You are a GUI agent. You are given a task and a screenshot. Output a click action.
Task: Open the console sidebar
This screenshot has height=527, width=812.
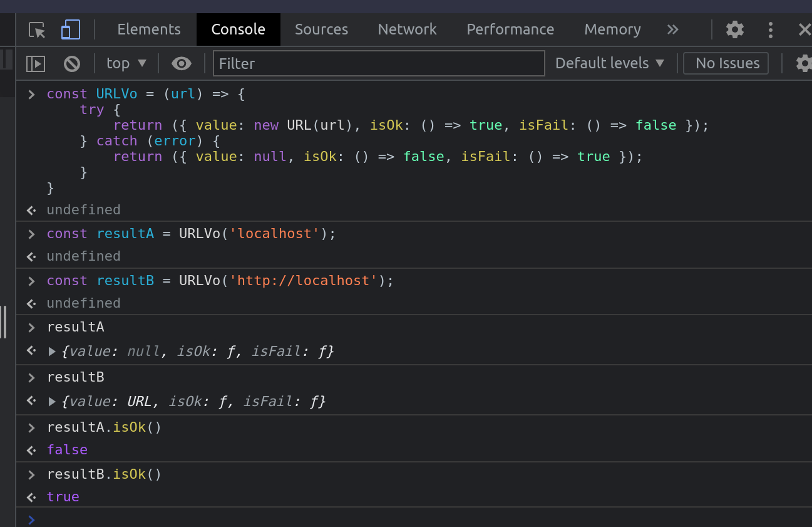[x=36, y=63]
